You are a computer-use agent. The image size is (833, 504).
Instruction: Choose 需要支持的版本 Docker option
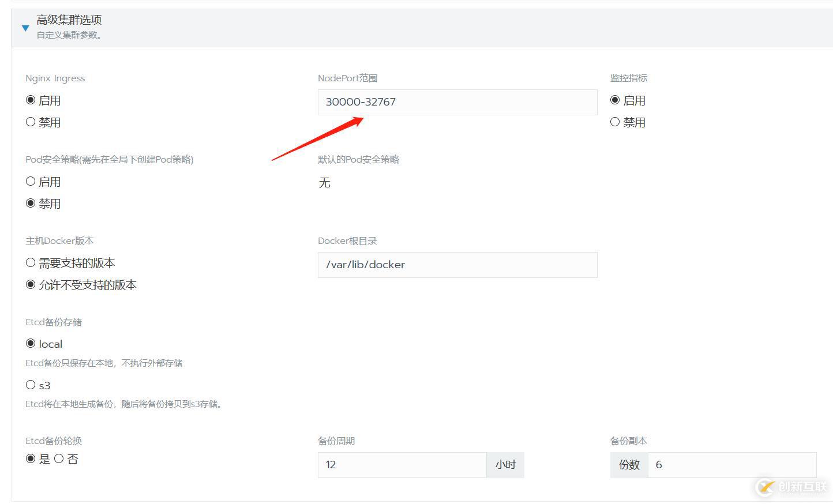31,263
